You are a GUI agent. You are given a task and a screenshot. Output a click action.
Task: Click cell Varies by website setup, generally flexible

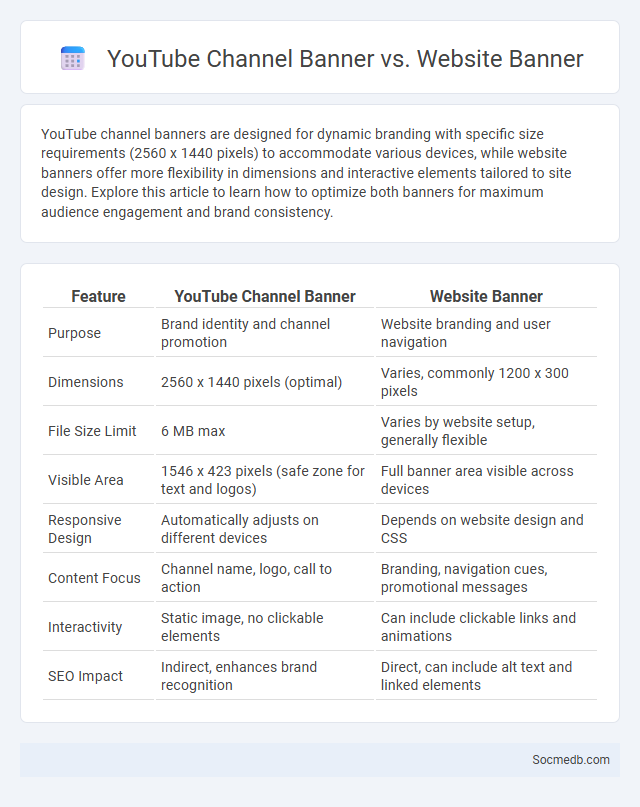tap(486, 431)
